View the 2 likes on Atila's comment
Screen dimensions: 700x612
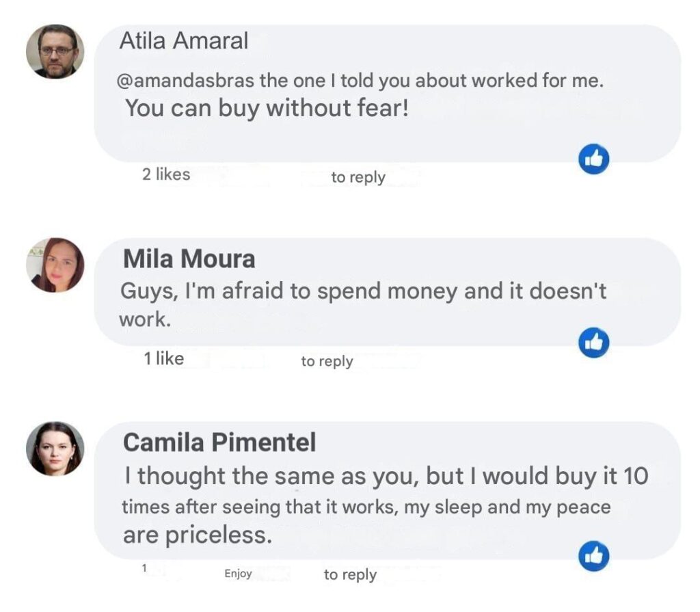166,174
